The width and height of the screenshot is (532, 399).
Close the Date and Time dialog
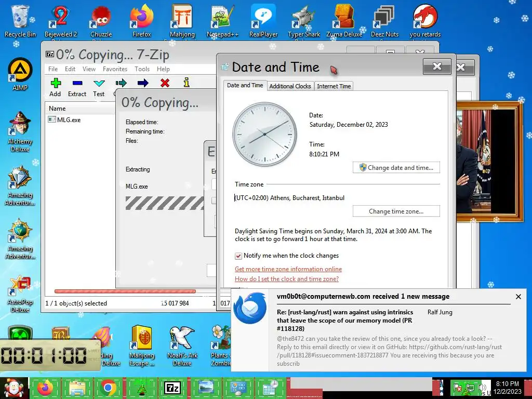point(437,66)
